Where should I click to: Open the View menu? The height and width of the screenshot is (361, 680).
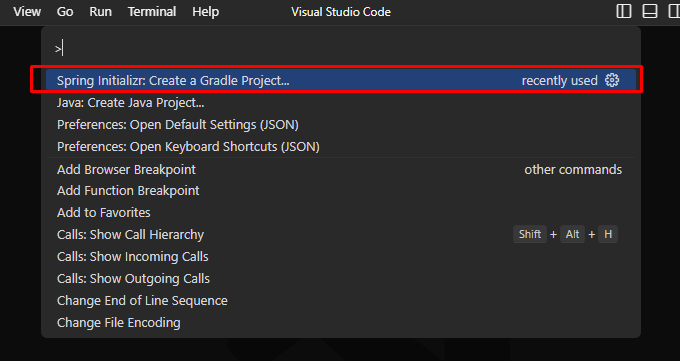[x=27, y=12]
